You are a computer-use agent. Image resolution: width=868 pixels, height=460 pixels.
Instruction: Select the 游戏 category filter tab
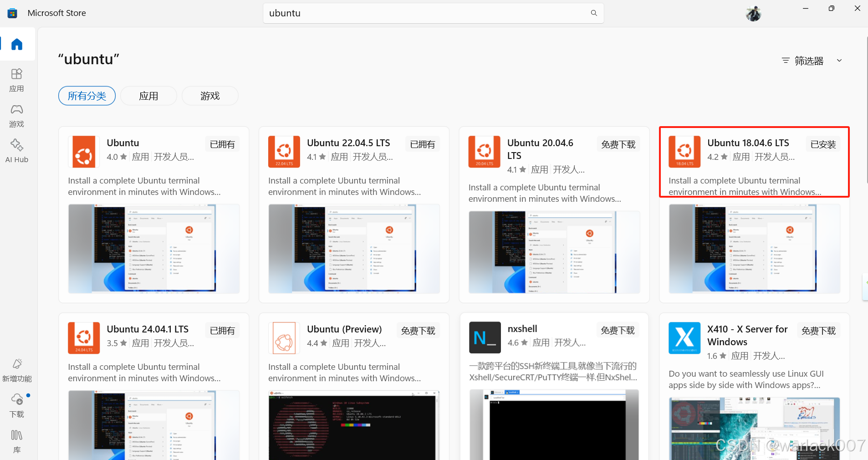[x=210, y=96]
